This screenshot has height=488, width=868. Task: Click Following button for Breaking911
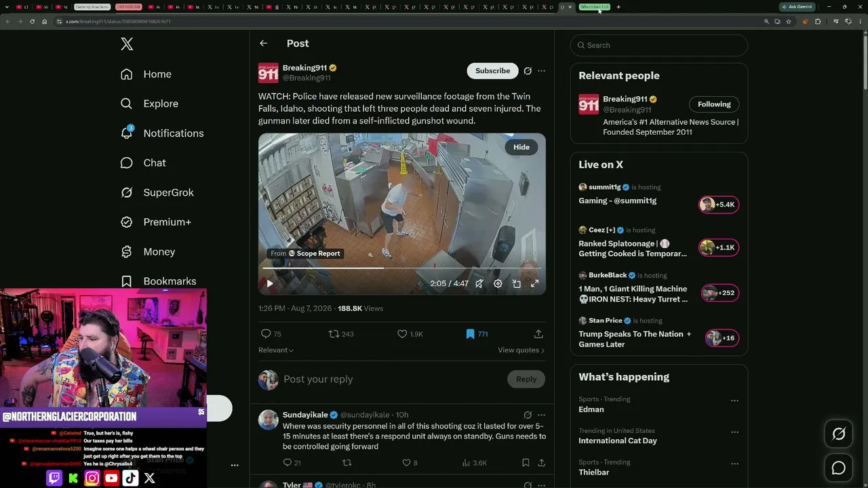point(714,104)
